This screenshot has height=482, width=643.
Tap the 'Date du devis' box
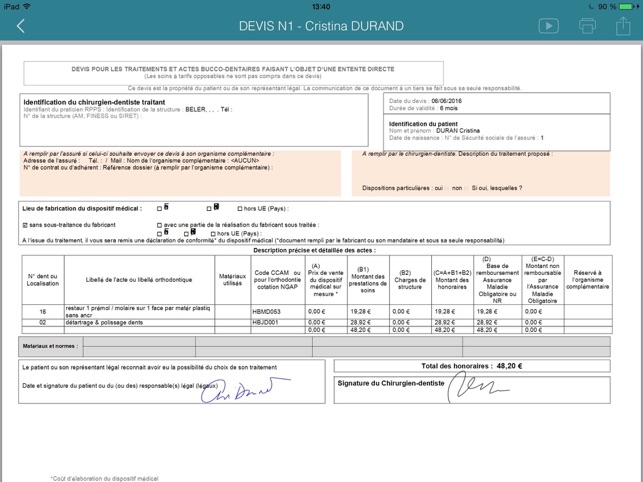[x=497, y=104]
